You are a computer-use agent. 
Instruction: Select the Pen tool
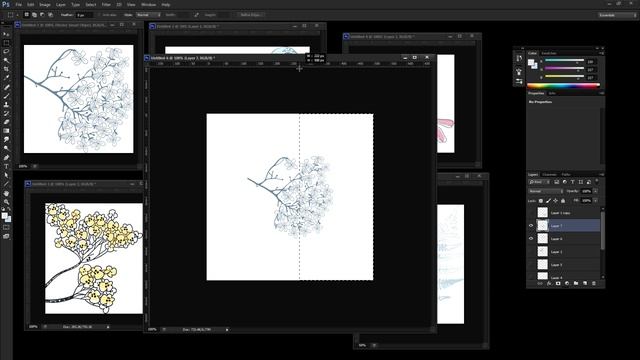(x=6, y=158)
